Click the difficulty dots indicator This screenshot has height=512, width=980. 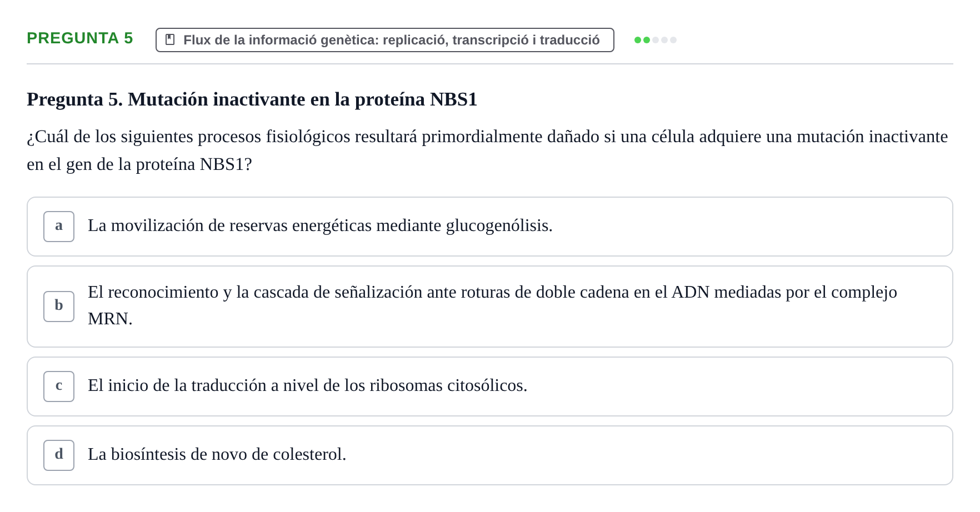point(656,40)
